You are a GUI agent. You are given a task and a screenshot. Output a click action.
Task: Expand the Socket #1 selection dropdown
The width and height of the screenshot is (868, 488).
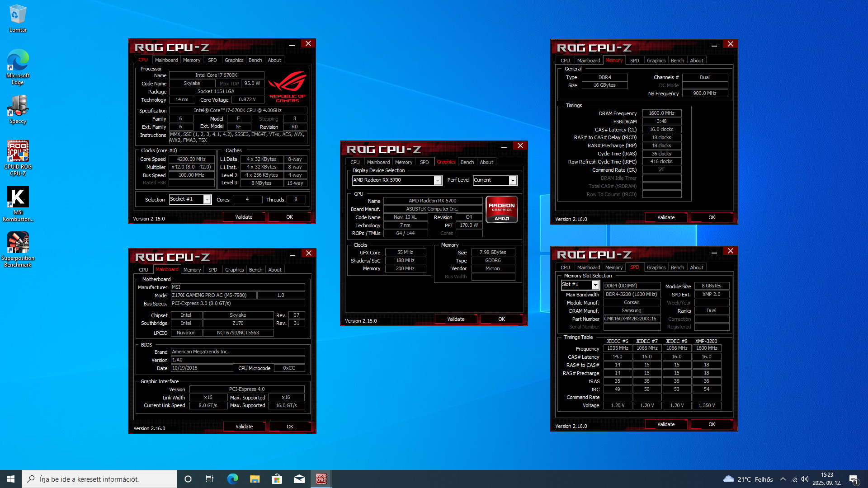coord(207,200)
